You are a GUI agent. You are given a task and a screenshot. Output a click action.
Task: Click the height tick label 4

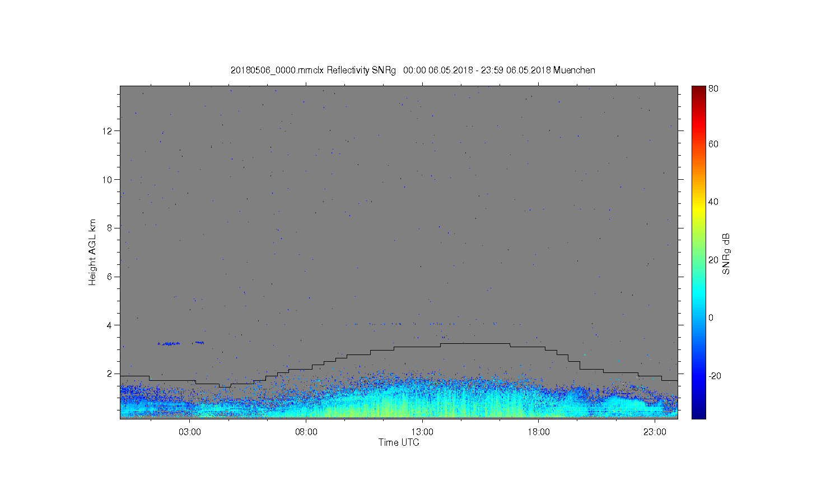[109, 325]
